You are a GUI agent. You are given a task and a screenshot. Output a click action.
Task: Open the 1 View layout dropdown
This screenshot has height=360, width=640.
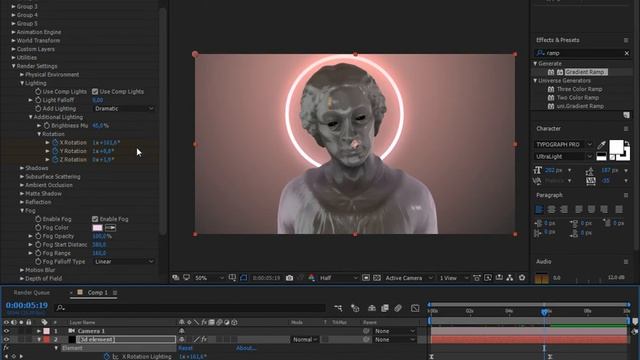pyautogui.click(x=454, y=278)
